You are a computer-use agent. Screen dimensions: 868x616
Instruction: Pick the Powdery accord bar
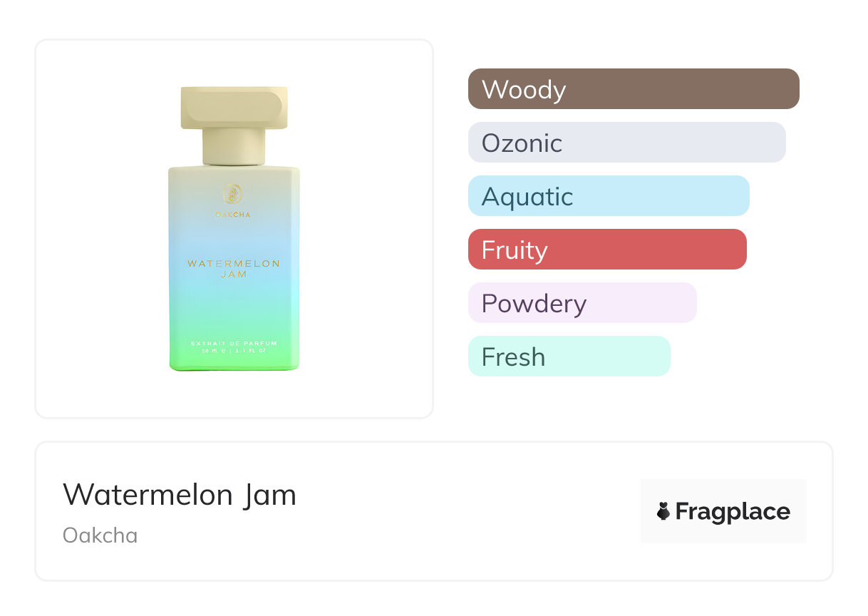[x=582, y=303]
